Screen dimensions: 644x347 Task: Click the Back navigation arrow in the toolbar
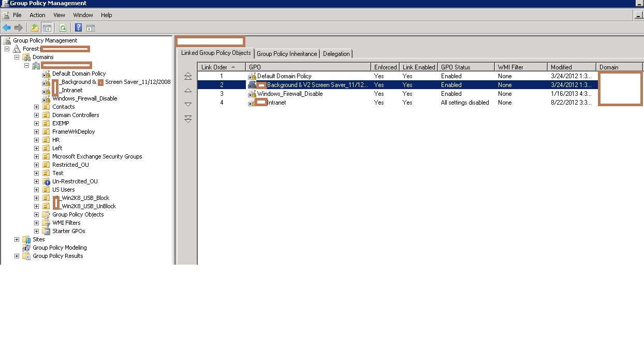pos(6,27)
